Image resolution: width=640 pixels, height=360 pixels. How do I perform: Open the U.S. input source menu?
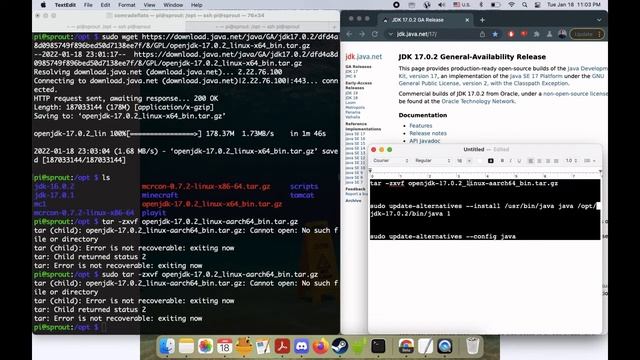pos(462,5)
